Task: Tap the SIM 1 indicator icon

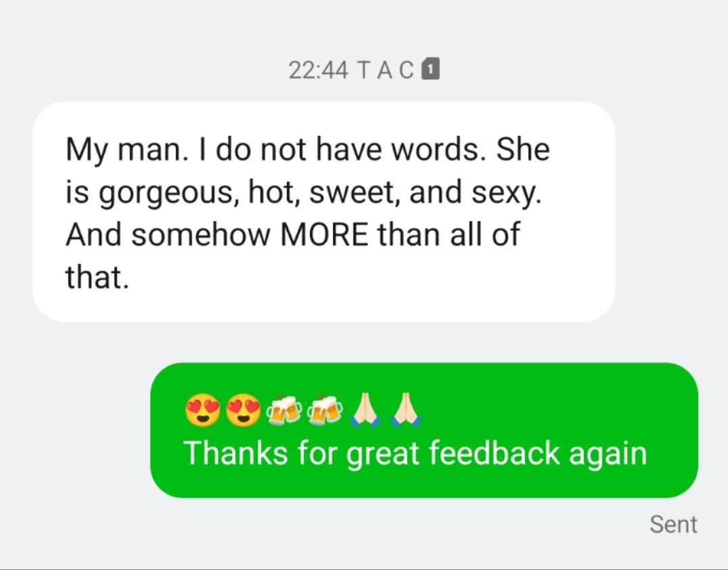Action: point(430,69)
